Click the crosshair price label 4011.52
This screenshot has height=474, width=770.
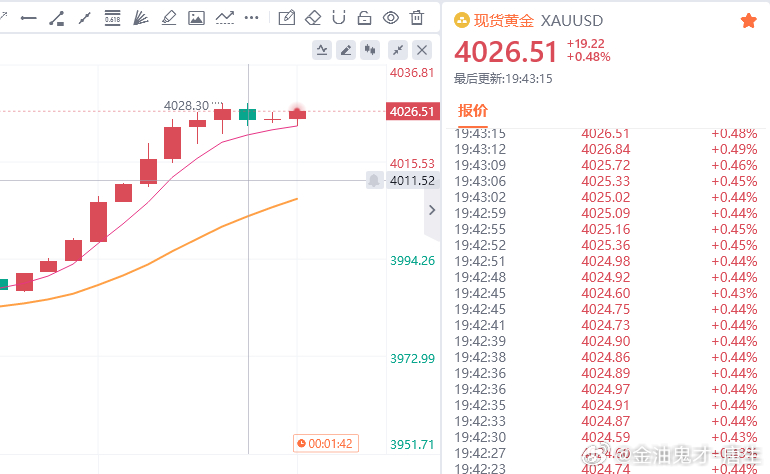tap(412, 181)
